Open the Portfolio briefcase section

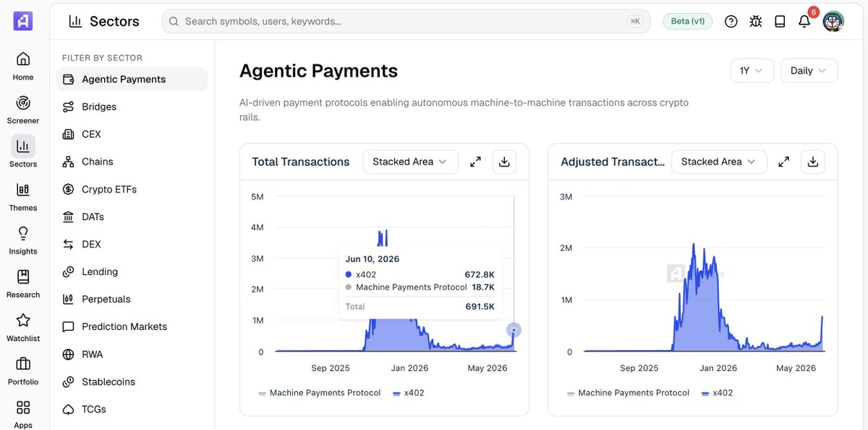(23, 370)
